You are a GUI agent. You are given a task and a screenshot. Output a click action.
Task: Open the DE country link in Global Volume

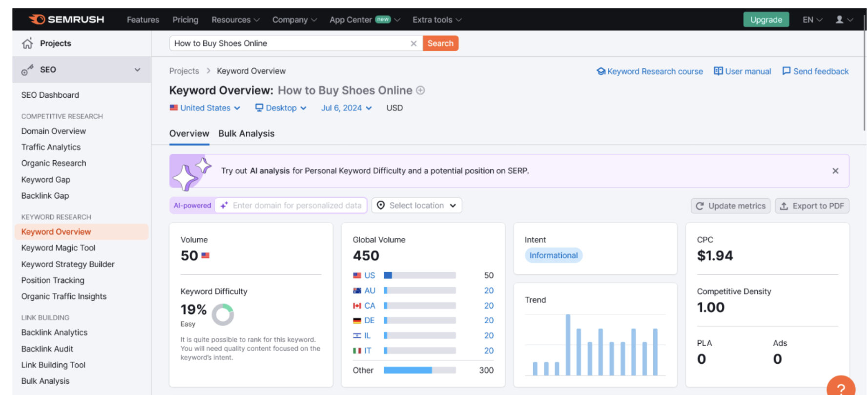point(370,320)
